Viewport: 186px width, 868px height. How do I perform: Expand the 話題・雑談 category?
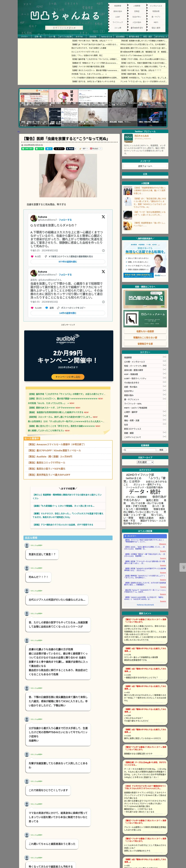coord(164,432)
